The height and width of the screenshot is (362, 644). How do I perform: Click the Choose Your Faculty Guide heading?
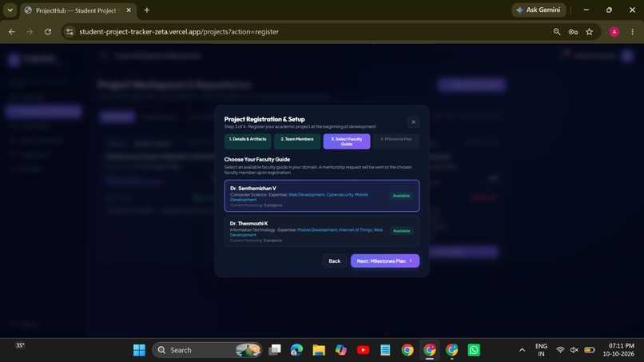click(257, 160)
